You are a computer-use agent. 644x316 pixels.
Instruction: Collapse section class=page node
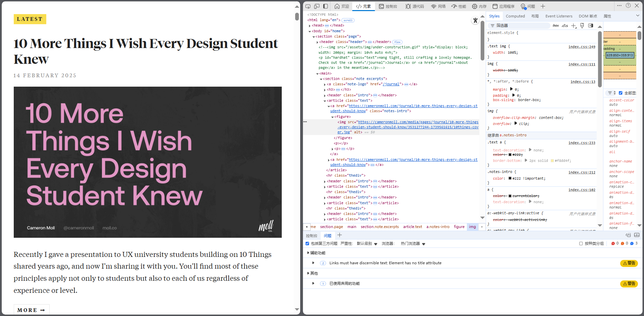tap(314, 37)
